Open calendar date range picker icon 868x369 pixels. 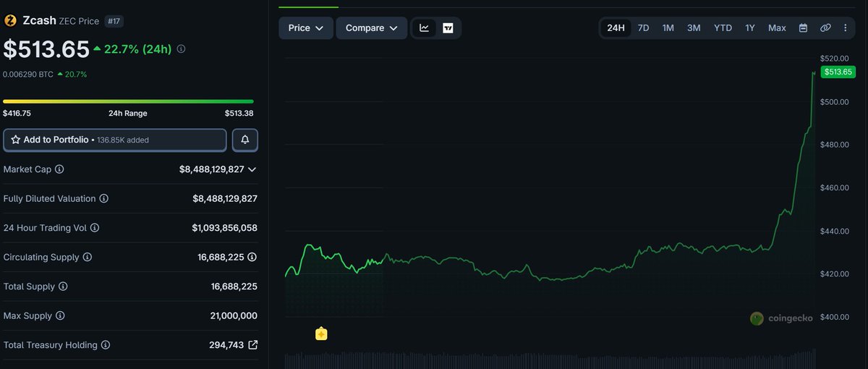803,28
